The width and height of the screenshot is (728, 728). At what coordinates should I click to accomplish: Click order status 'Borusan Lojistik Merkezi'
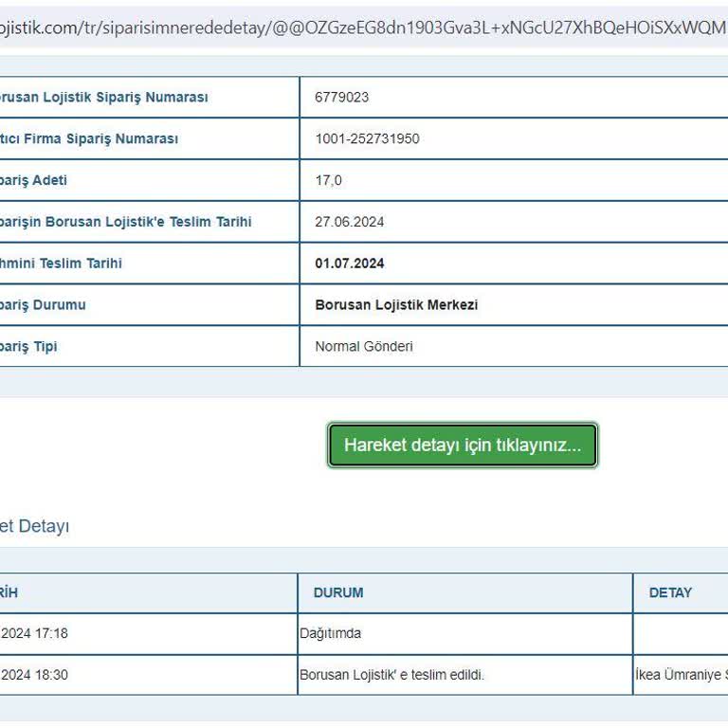point(396,304)
